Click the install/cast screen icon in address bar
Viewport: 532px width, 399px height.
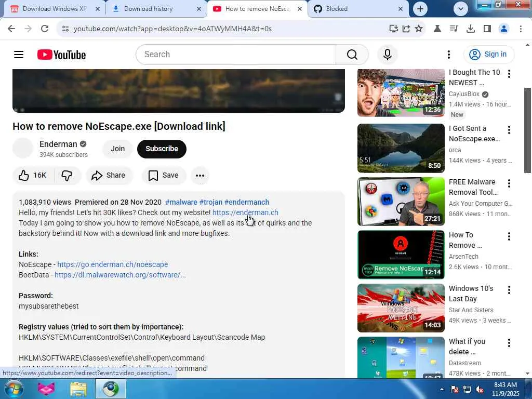(393, 29)
